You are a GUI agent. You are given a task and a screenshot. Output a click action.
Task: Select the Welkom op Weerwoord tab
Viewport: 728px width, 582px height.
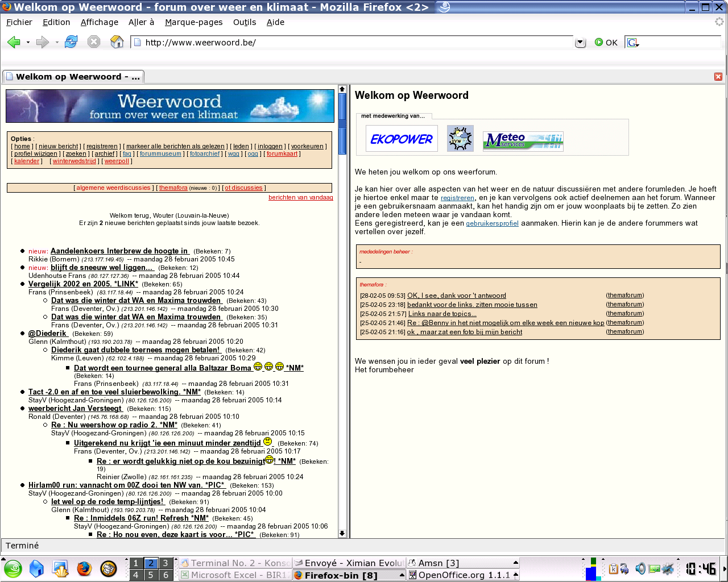tap(73, 77)
